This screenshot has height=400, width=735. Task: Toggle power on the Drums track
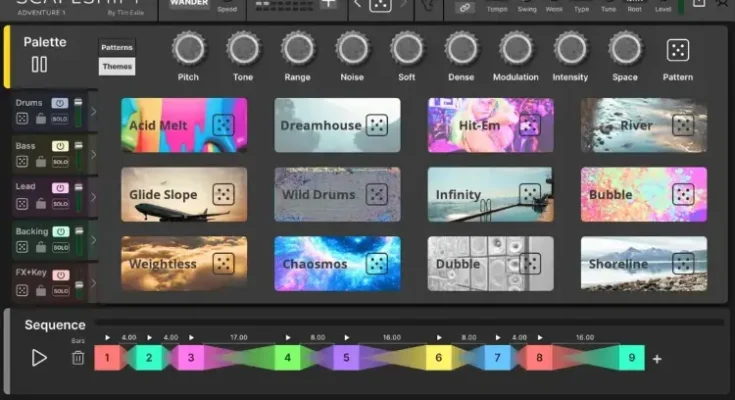coord(59,103)
